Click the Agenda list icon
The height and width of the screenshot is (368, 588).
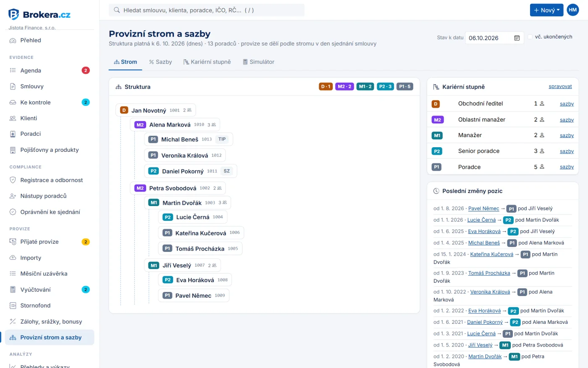(13, 71)
